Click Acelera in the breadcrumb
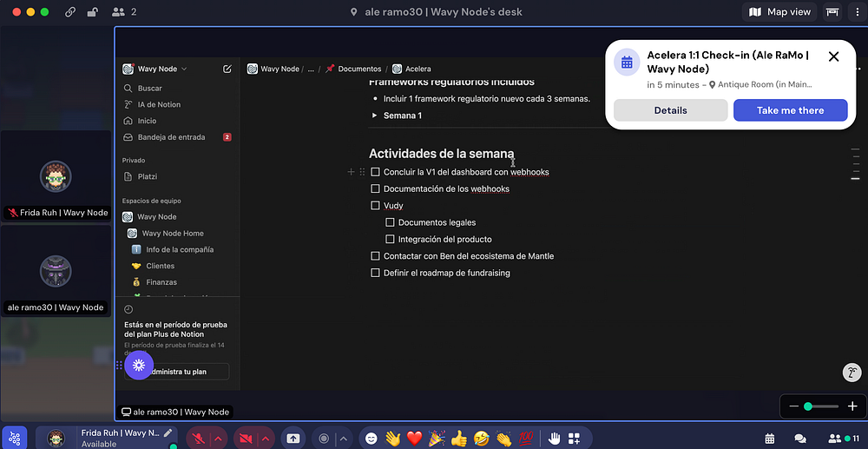 point(411,69)
